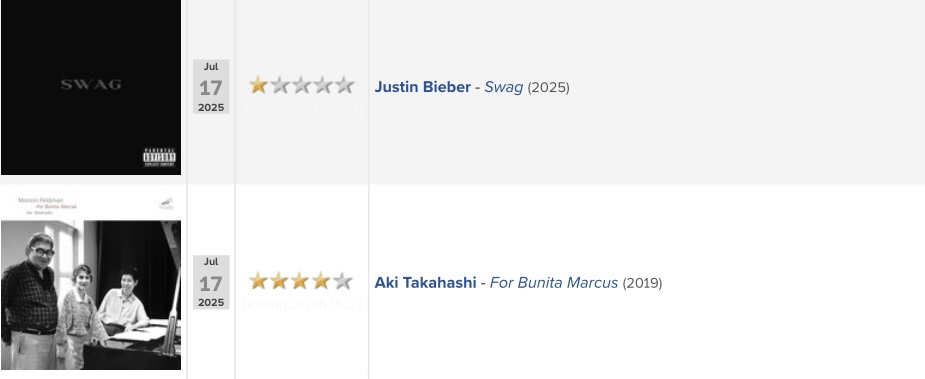
Task: Set Swag rating to two stars
Action: (x=280, y=85)
